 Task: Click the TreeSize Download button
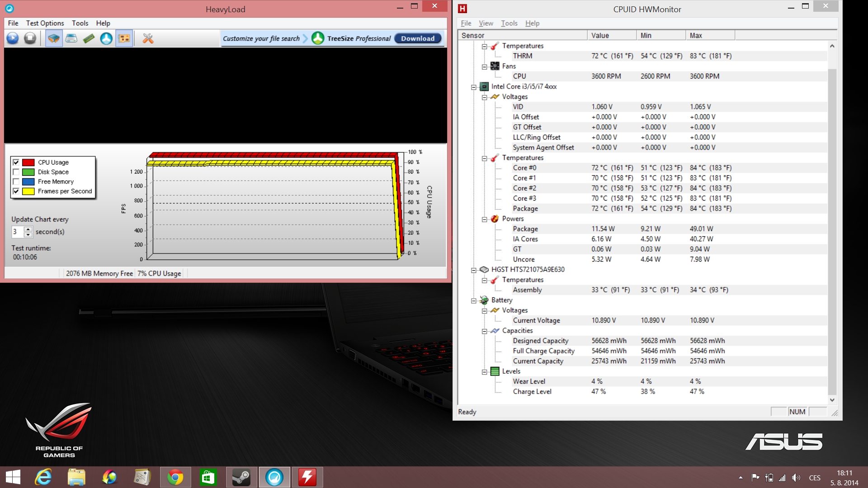(x=417, y=38)
